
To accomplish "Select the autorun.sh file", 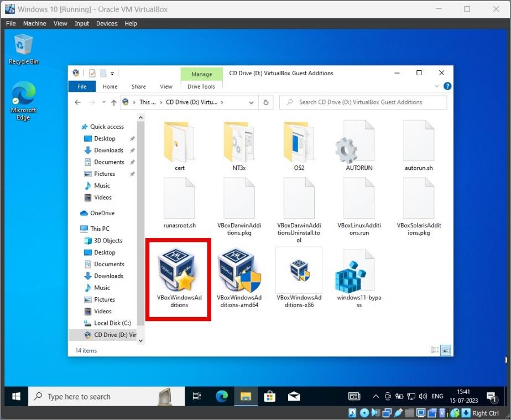I will tap(419, 141).
